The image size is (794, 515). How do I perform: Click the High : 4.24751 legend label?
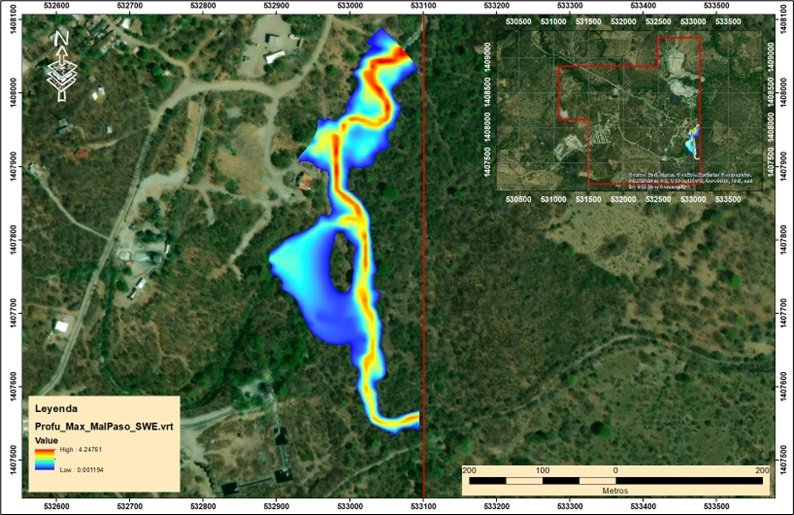(x=86, y=452)
